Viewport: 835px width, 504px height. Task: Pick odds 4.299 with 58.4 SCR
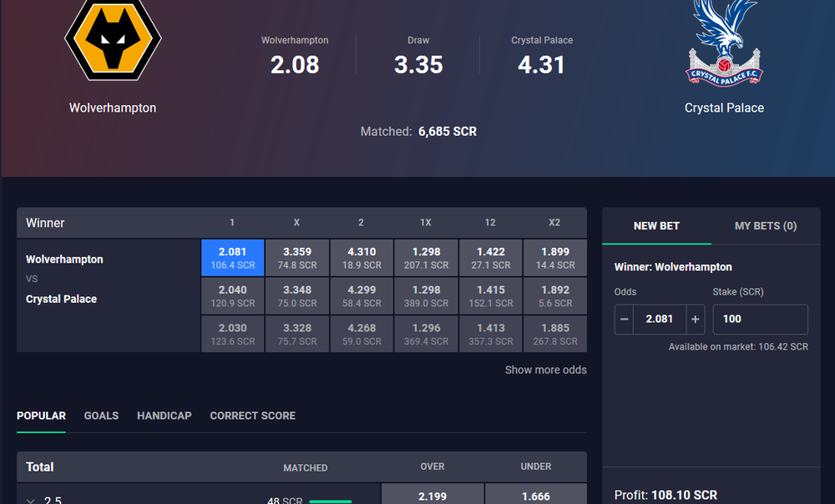[362, 296]
